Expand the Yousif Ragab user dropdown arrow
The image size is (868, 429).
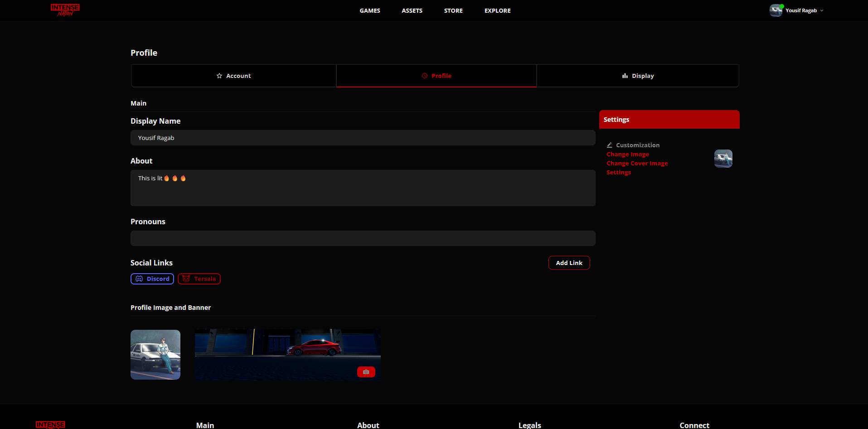coord(822,10)
